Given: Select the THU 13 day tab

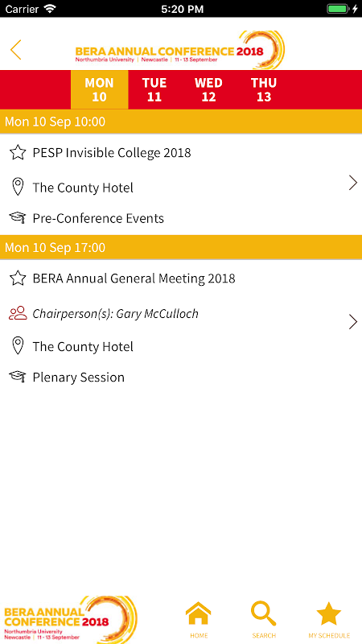Looking at the screenshot, I should click(x=264, y=89).
